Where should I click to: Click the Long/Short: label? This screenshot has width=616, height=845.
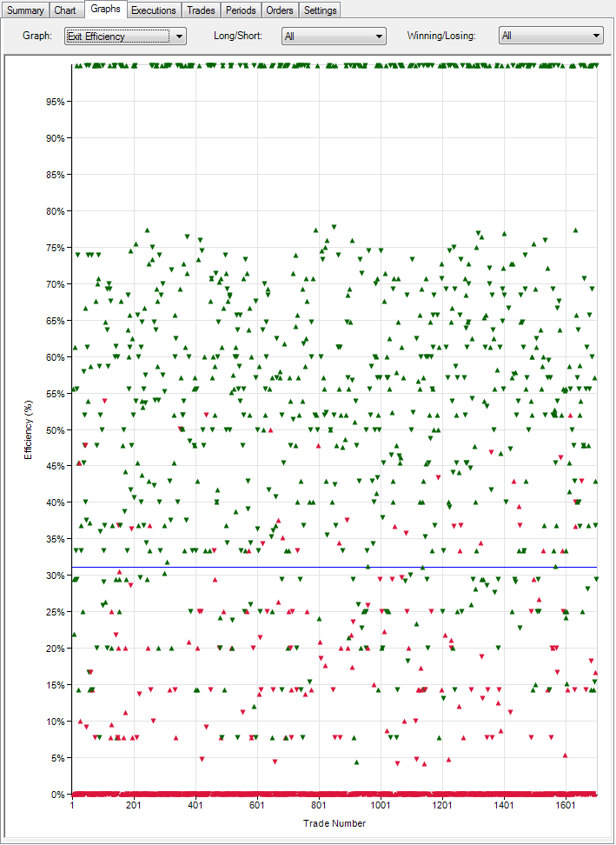pos(238,36)
